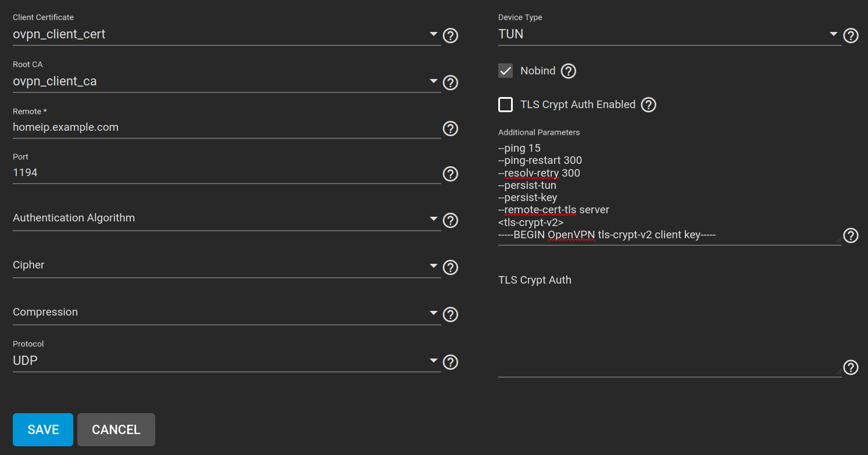Screen dimensions: 868x455
Task: Click the CANCEL button
Action: [116, 429]
